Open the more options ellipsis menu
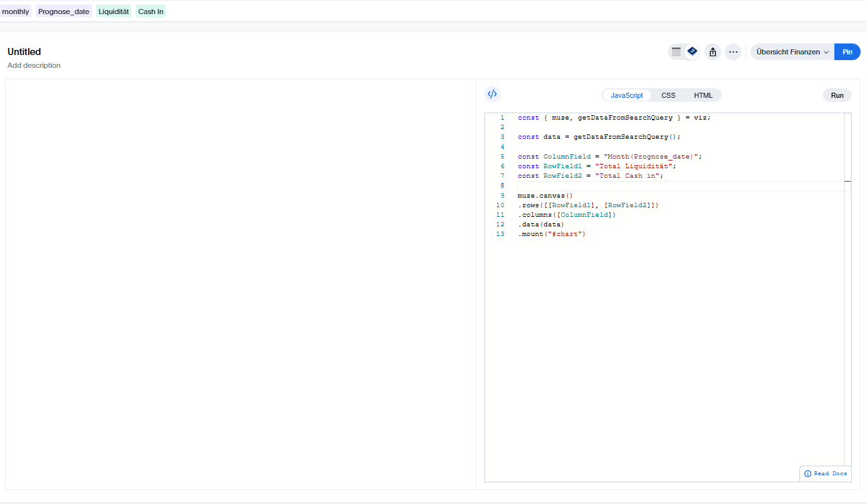 coord(733,52)
